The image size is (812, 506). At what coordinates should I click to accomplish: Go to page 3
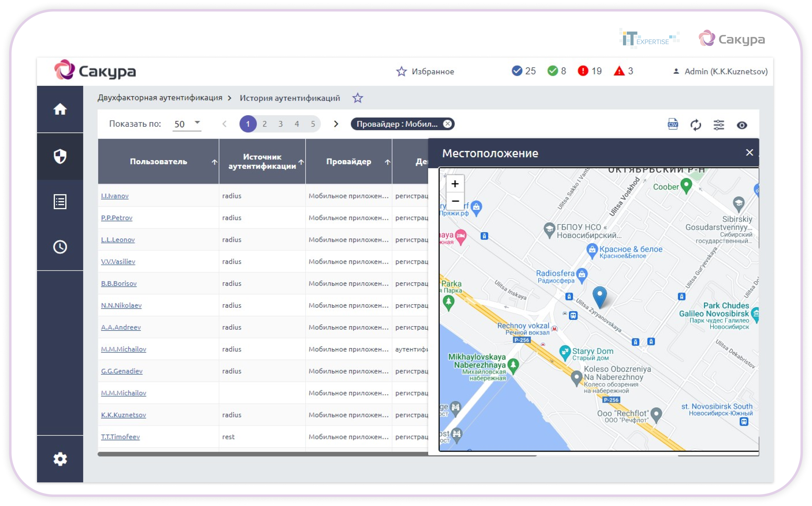[281, 124]
